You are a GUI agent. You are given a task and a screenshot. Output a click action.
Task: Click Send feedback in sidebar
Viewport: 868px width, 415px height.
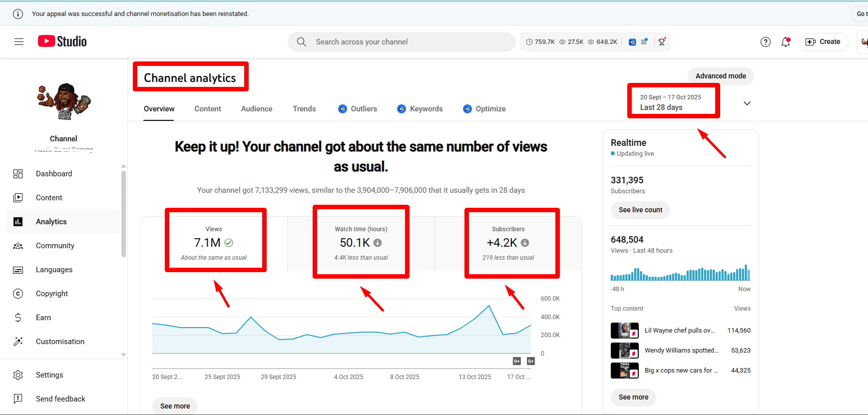(63, 399)
